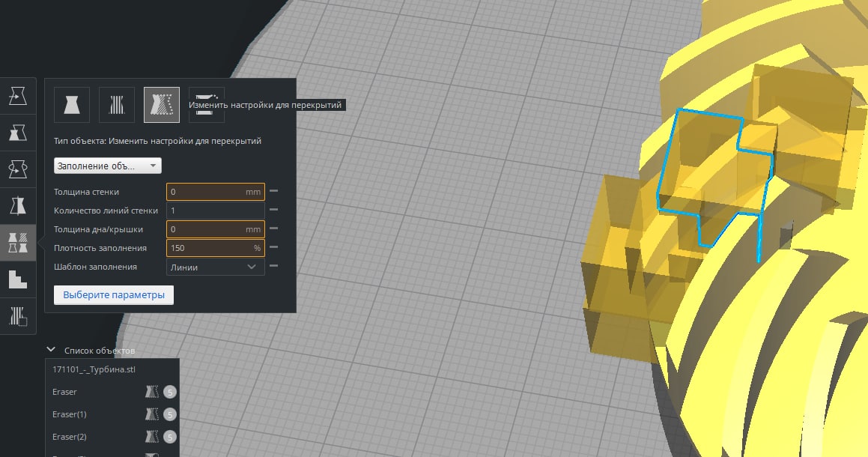Click the mesh type icon beside Eraser(1)

point(152,414)
